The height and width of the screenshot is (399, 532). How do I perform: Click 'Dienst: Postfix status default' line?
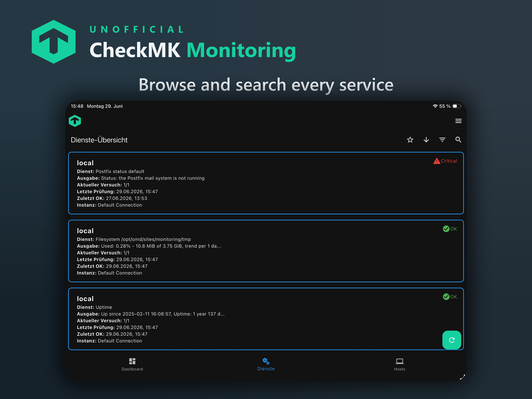[111, 171]
